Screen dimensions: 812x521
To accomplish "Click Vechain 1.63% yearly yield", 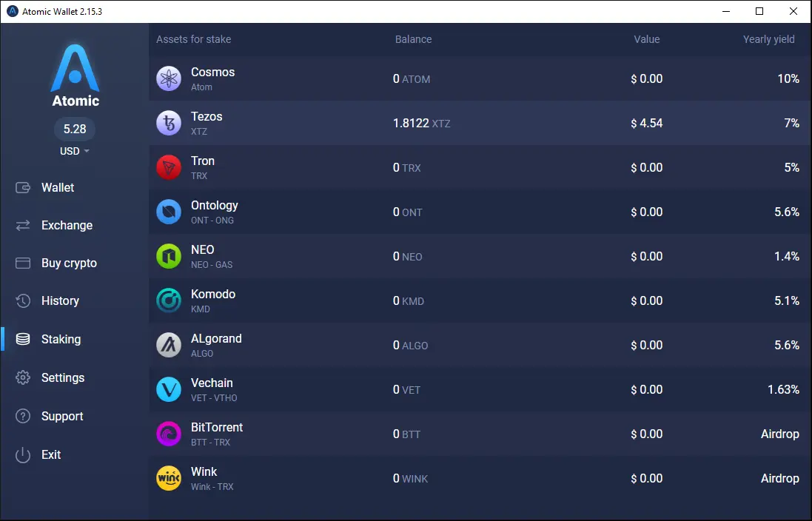I will [784, 389].
